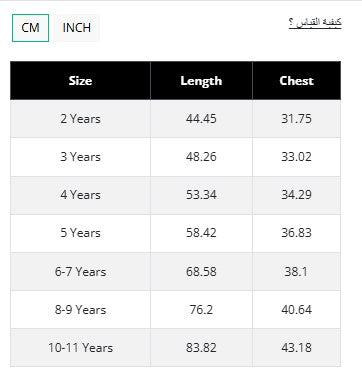Click length value 83.82
The width and height of the screenshot is (362, 376).
[201, 348]
